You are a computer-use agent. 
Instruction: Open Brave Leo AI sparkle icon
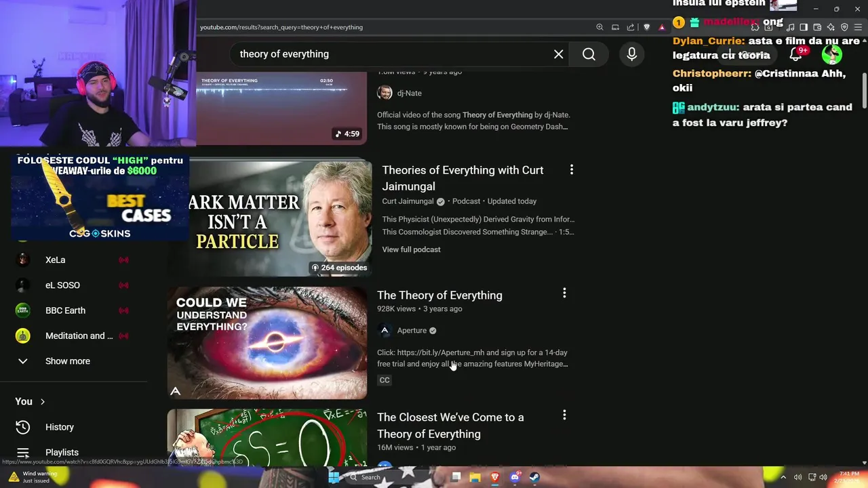point(831,27)
